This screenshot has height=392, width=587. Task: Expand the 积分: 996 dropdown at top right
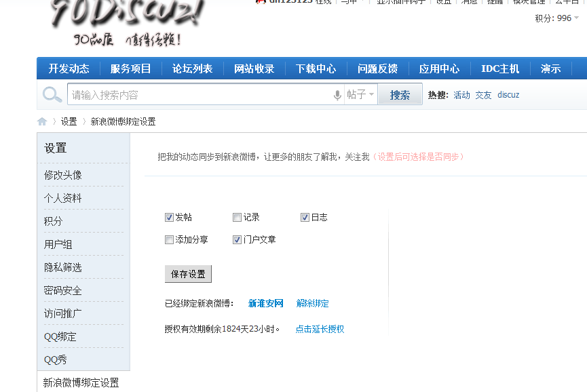556,18
